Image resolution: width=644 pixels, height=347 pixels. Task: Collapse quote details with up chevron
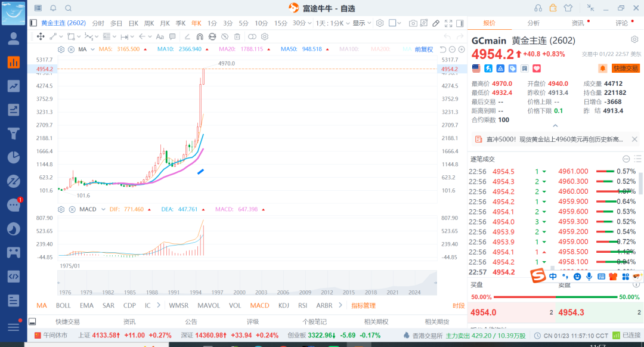(x=555, y=126)
